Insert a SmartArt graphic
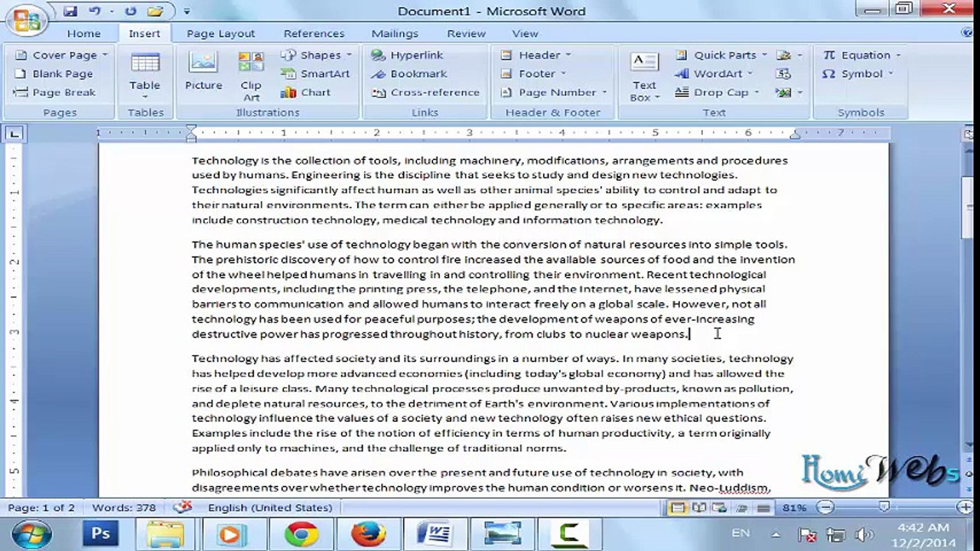The image size is (980, 551). pyautogui.click(x=315, y=73)
